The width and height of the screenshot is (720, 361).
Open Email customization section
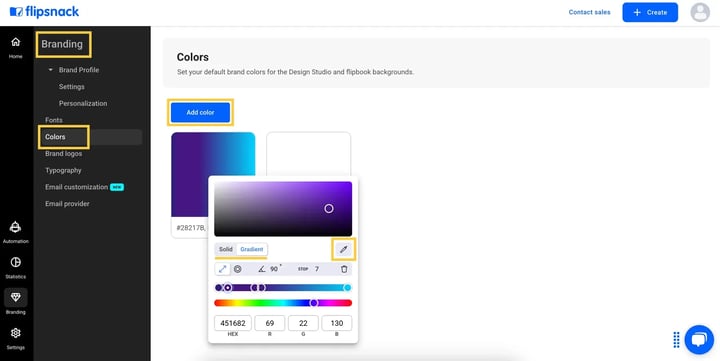point(77,187)
